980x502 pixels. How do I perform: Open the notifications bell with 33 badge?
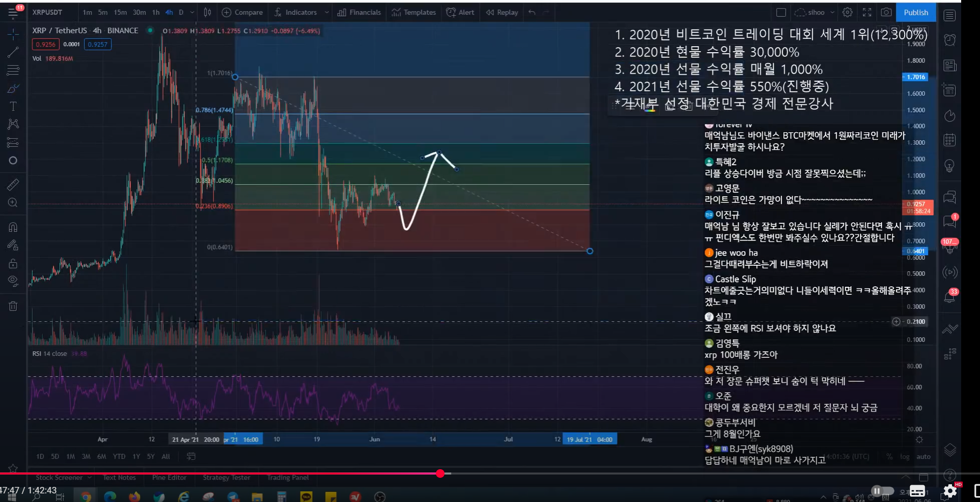950,296
